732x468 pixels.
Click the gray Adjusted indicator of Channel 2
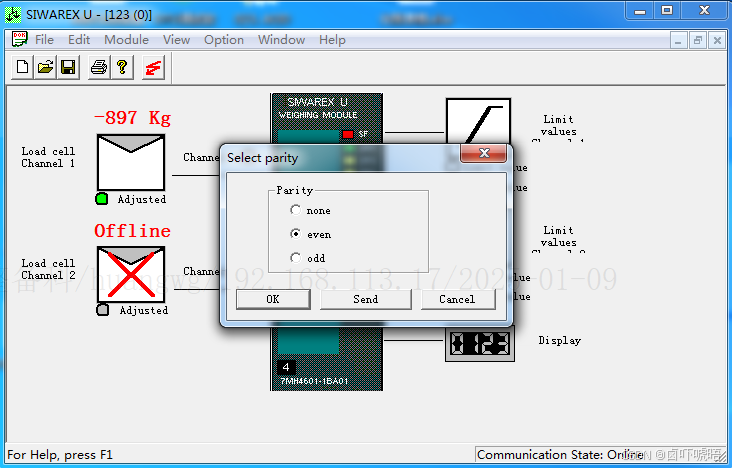(x=103, y=310)
